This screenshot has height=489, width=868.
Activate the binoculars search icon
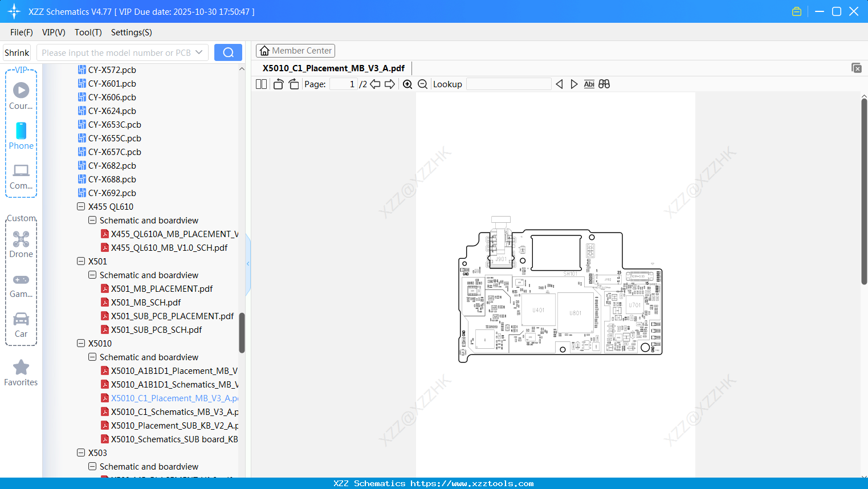pyautogui.click(x=604, y=84)
